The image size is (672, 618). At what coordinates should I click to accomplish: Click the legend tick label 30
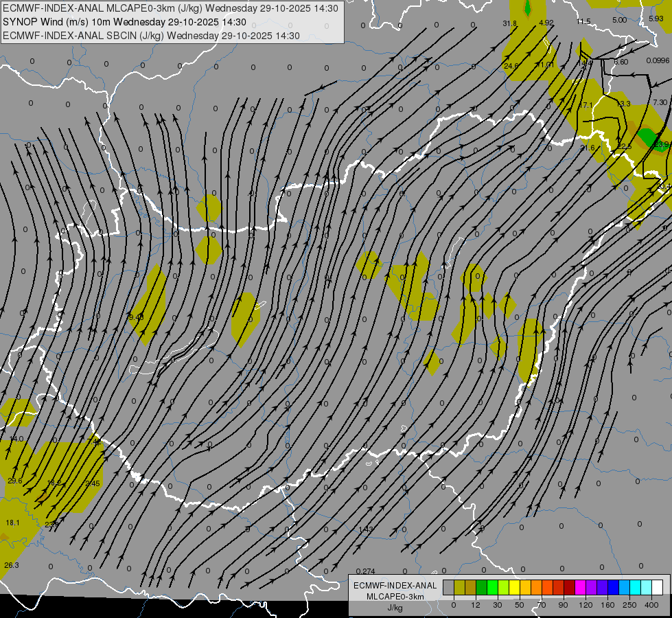click(x=497, y=605)
